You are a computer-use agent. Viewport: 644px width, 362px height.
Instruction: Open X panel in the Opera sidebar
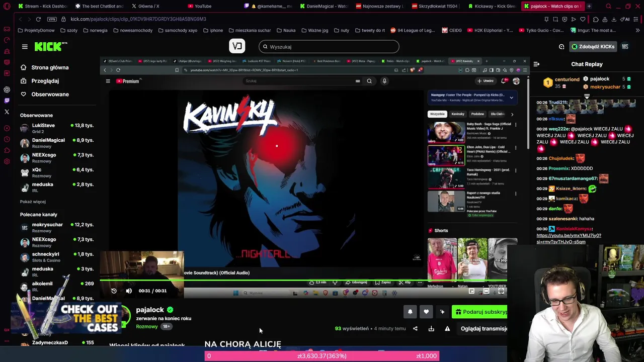7,112
